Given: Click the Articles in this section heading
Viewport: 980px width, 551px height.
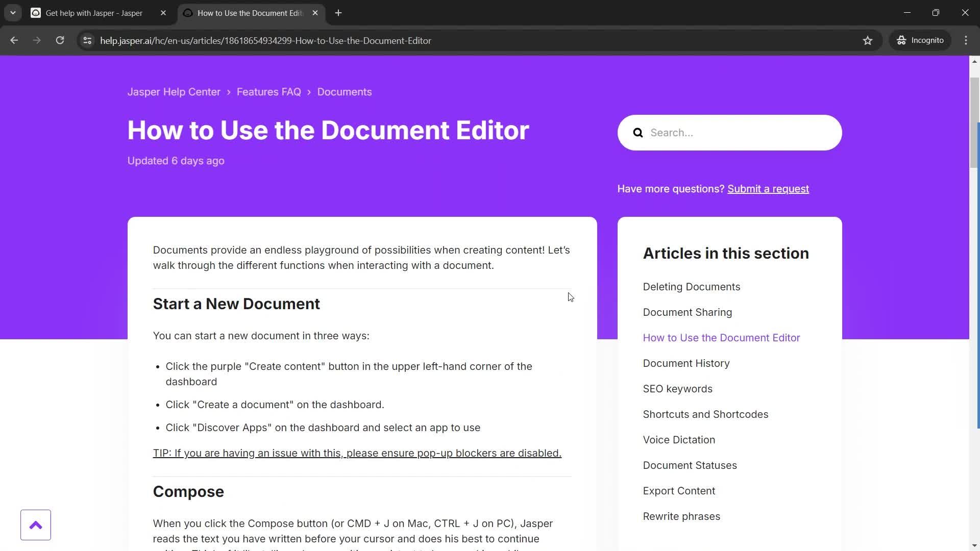Looking at the screenshot, I should 726,254.
